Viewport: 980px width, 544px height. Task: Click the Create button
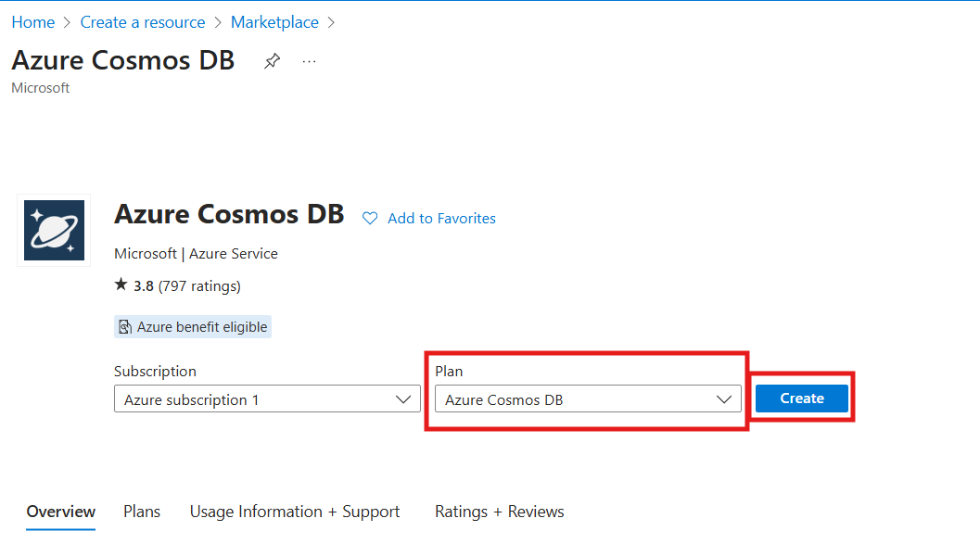tap(801, 398)
